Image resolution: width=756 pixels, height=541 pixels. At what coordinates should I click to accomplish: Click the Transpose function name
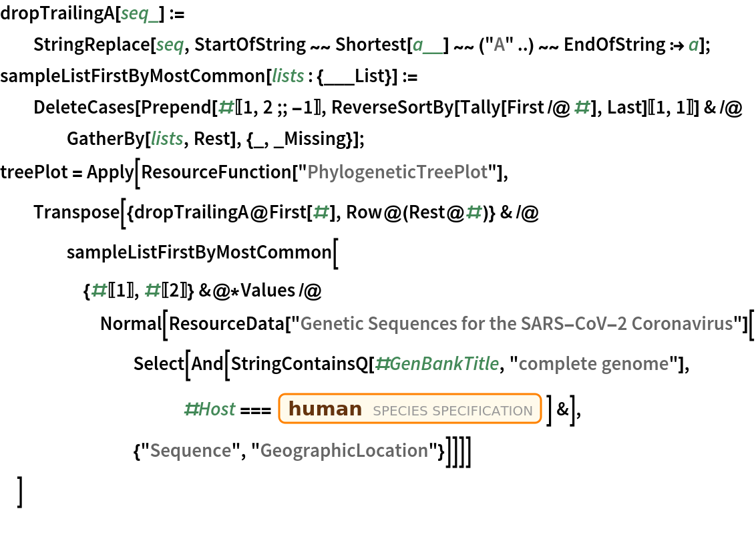click(x=73, y=213)
